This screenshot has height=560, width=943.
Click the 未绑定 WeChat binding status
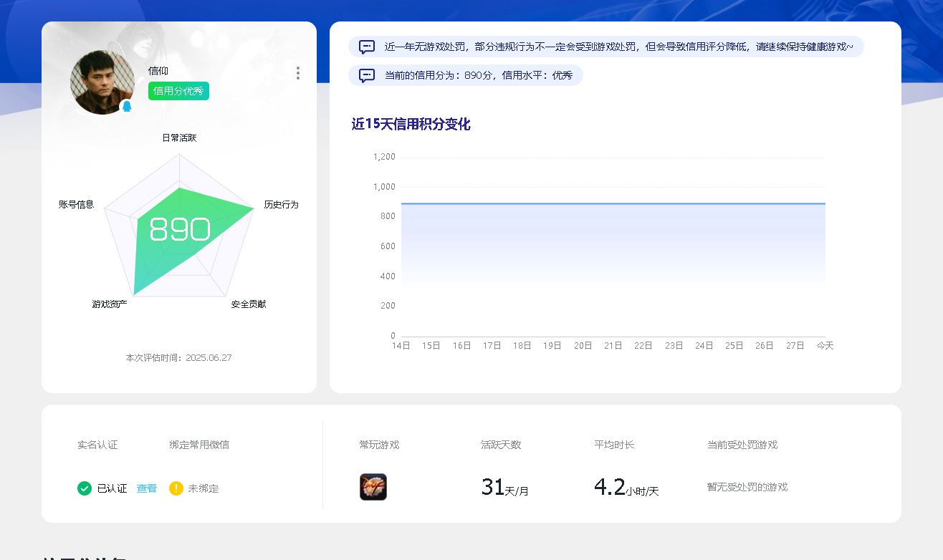[x=204, y=488]
